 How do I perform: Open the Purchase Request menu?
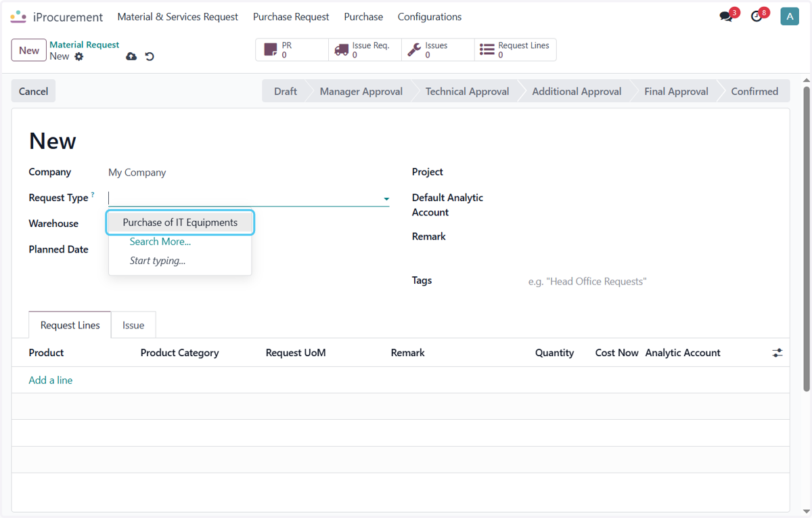pyautogui.click(x=291, y=17)
